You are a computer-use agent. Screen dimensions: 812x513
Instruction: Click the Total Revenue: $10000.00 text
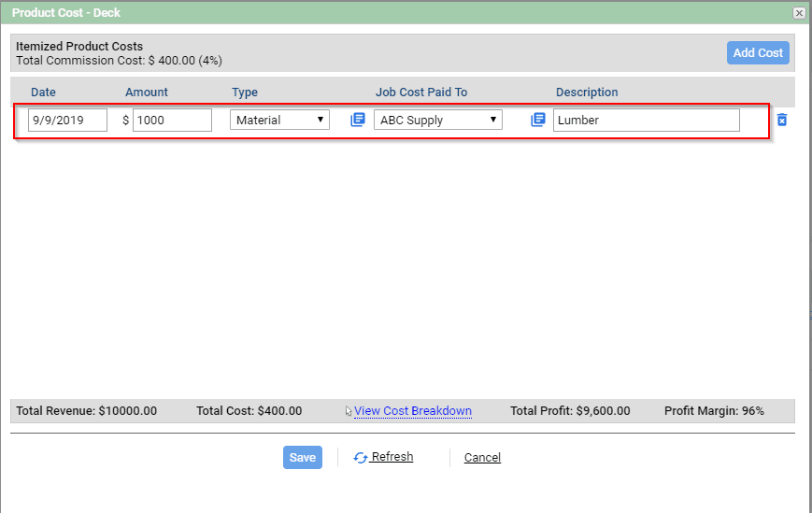point(87,411)
